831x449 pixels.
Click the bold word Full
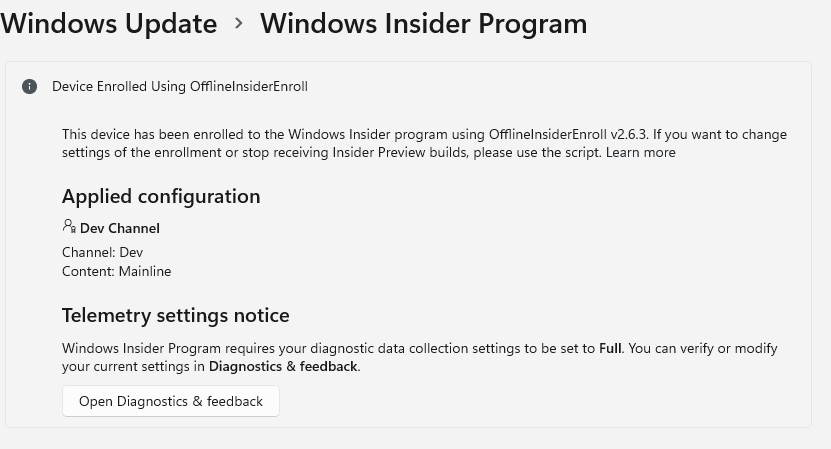point(610,349)
